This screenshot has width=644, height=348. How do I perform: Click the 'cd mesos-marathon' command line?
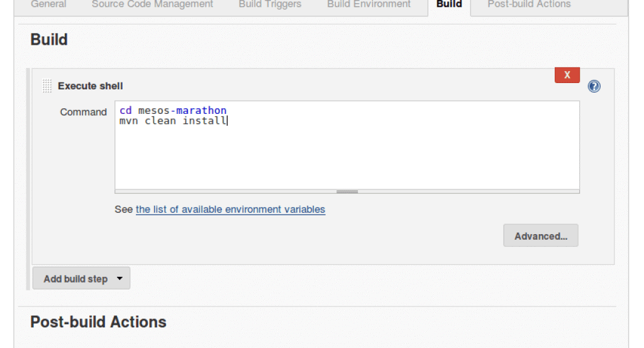coord(173,111)
